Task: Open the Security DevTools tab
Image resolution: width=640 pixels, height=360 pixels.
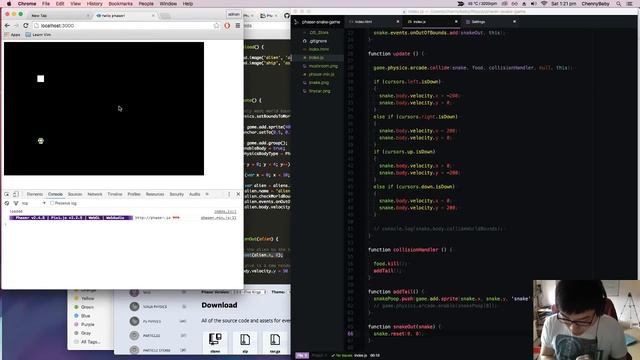Action: tap(176, 194)
